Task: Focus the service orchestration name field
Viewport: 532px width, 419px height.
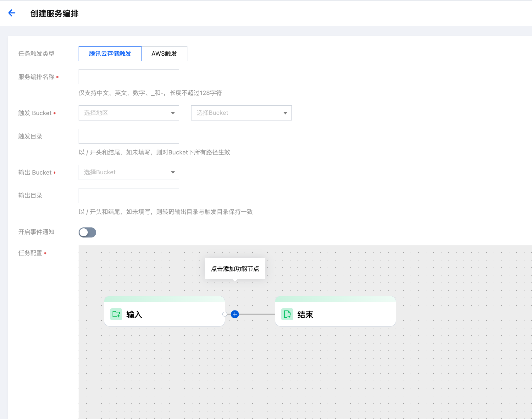Action: tap(129, 77)
